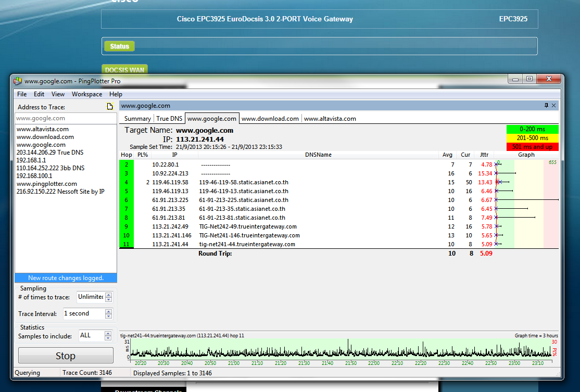The width and height of the screenshot is (580, 392).
Task: Click the 21:50 spike in timeline graph
Action: (348, 348)
